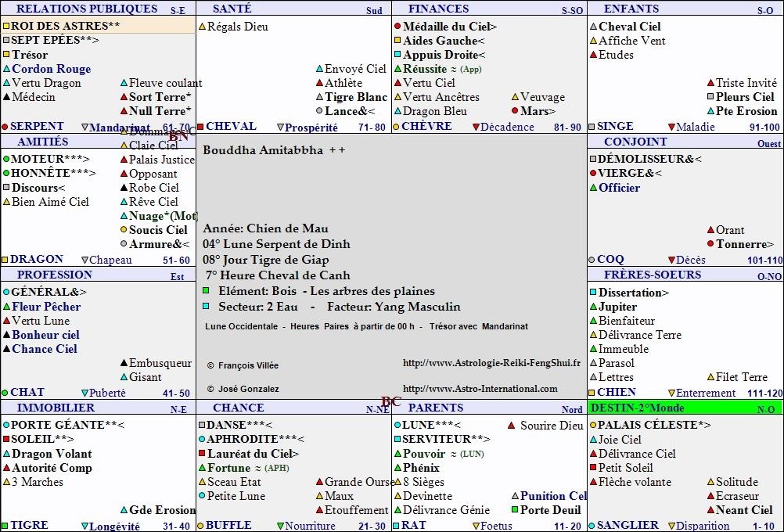Click the yellow circle beside PALAIS CÉLESTE

[592, 426]
